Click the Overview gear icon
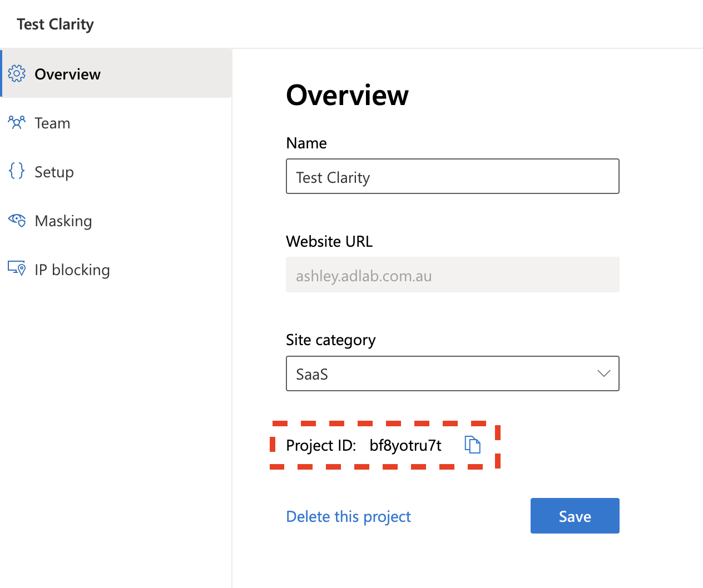The image size is (703, 588). 17,73
